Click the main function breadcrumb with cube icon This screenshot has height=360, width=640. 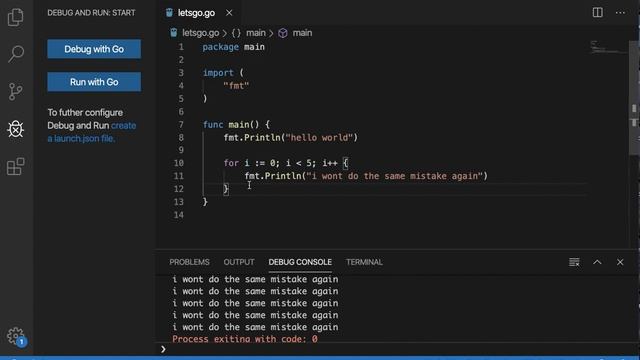tap(295, 33)
